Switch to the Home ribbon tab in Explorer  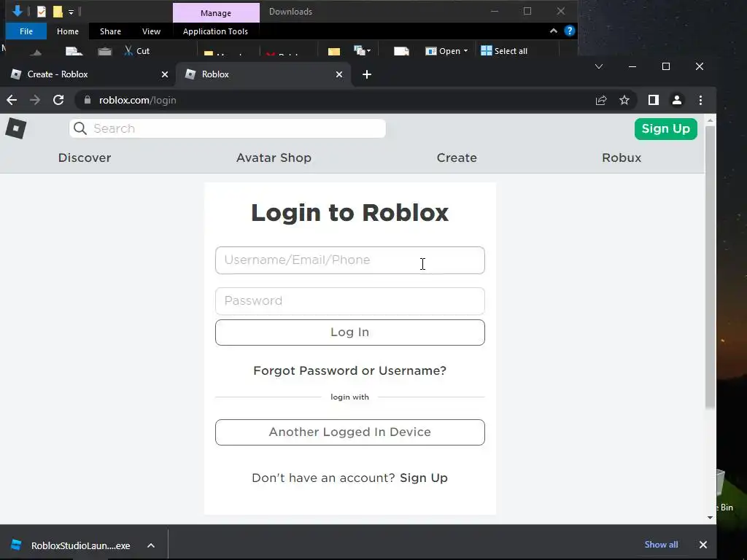[68, 31]
